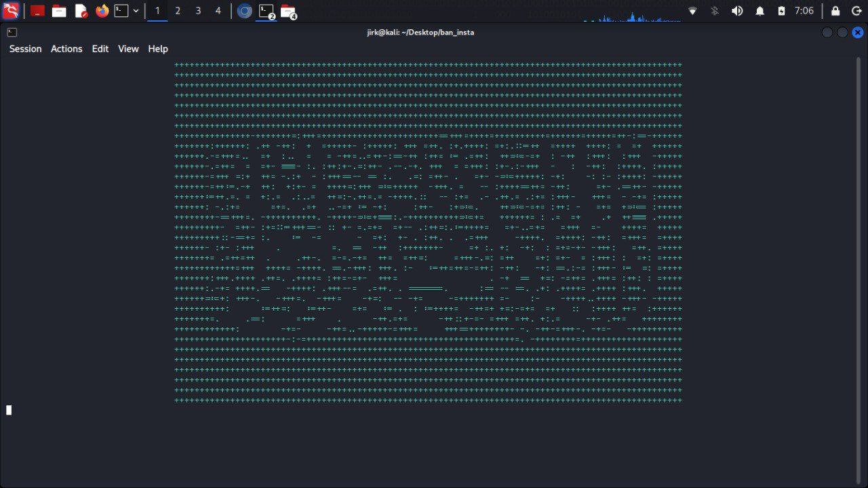Image resolution: width=868 pixels, height=488 pixels.
Task: Toggle Bluetooth from the tray icon
Action: [x=714, y=11]
